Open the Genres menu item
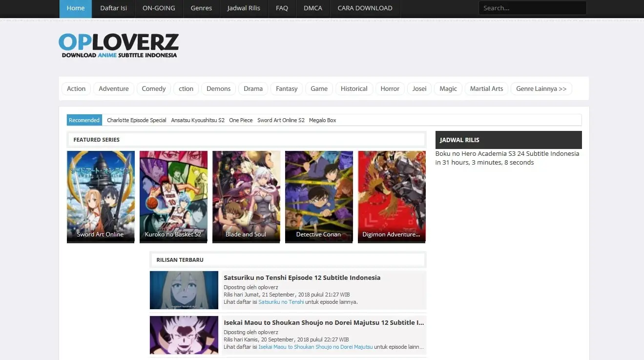 pyautogui.click(x=201, y=8)
